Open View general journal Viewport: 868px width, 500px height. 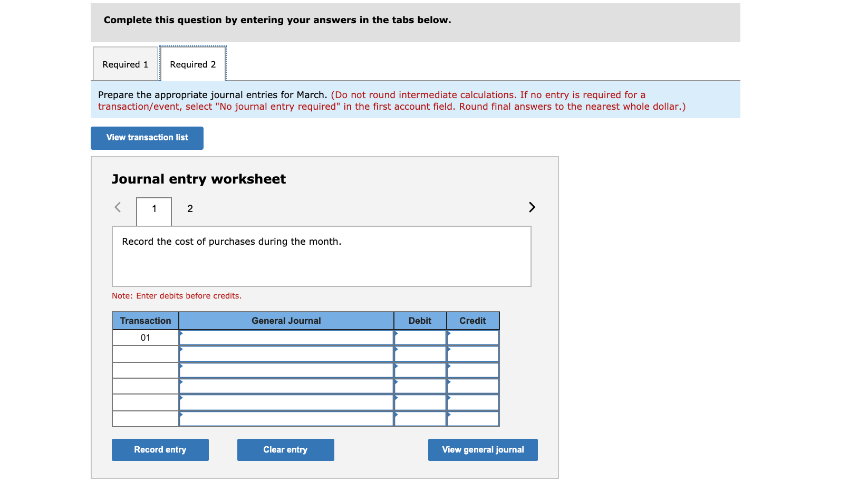click(483, 450)
